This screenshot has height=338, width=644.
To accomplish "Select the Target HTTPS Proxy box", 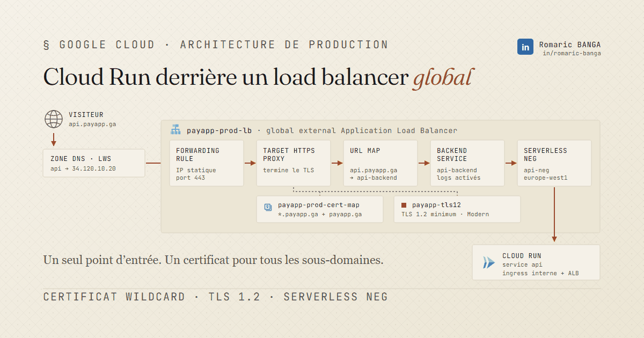I will click(x=294, y=163).
